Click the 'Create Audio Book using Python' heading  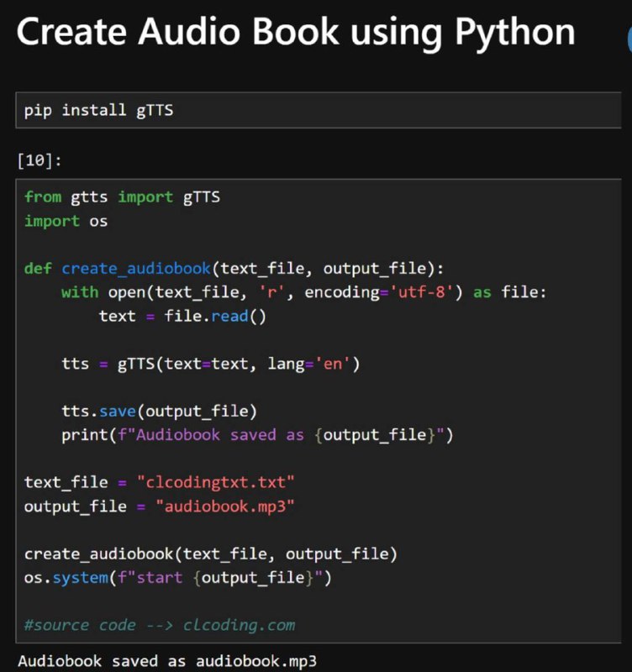pos(296,34)
